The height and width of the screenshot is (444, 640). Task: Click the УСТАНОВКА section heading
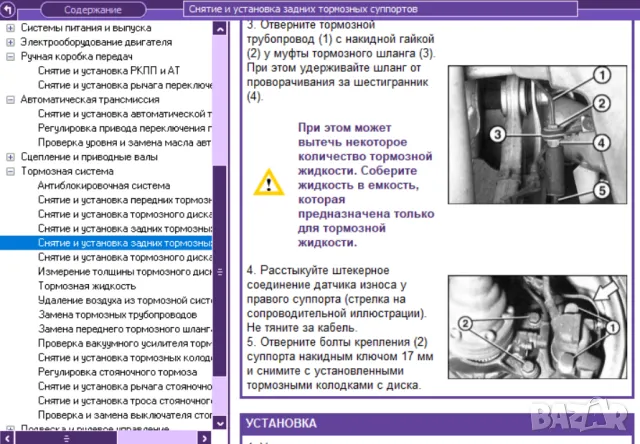coord(281,423)
